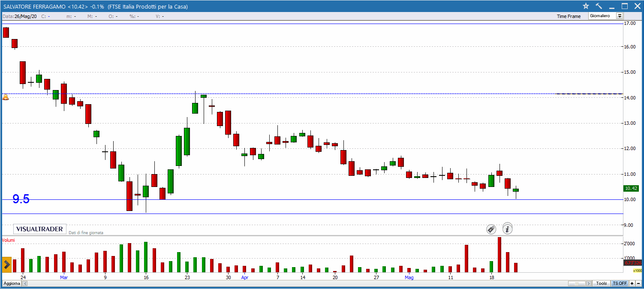The height and width of the screenshot is (289, 644).
Task: Open the hammer settings tool
Action: pos(599,6)
